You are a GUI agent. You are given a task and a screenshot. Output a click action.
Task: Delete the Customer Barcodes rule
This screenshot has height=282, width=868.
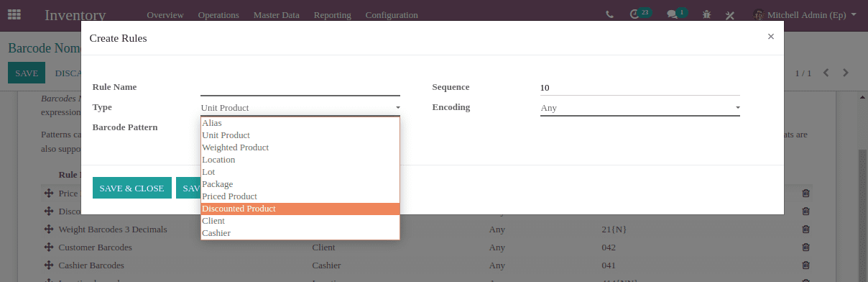click(805, 247)
